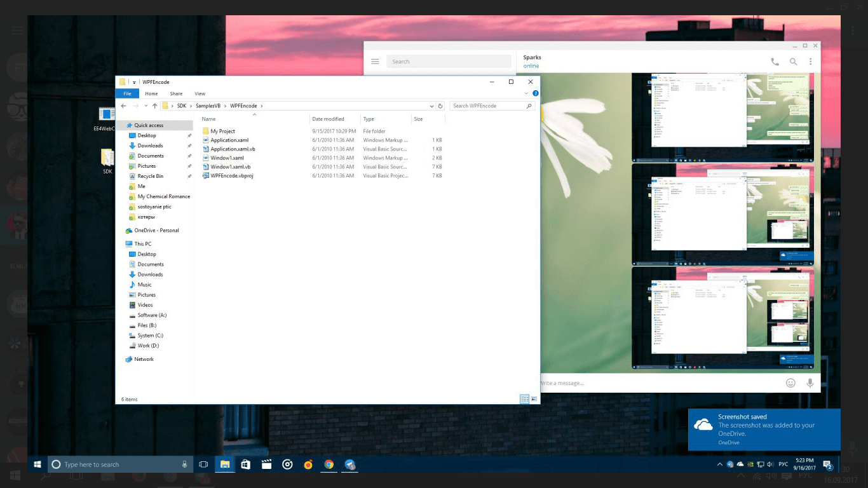
Task: Switch to details view in Explorer
Action: click(x=524, y=399)
